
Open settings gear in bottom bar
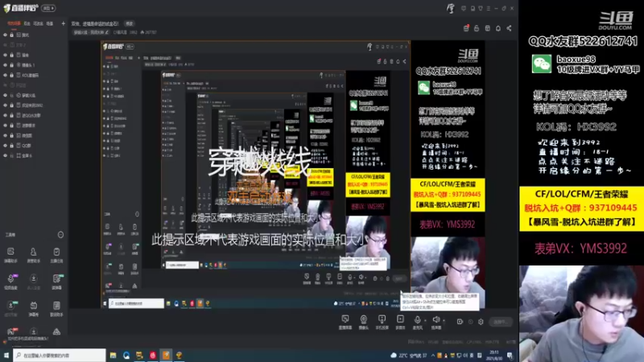pyautogui.click(x=481, y=322)
